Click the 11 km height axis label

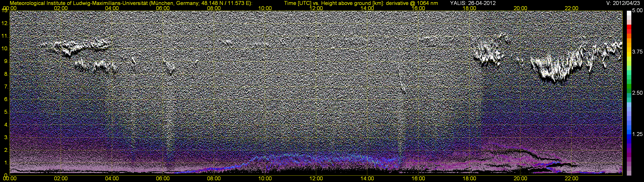click(x=5, y=36)
